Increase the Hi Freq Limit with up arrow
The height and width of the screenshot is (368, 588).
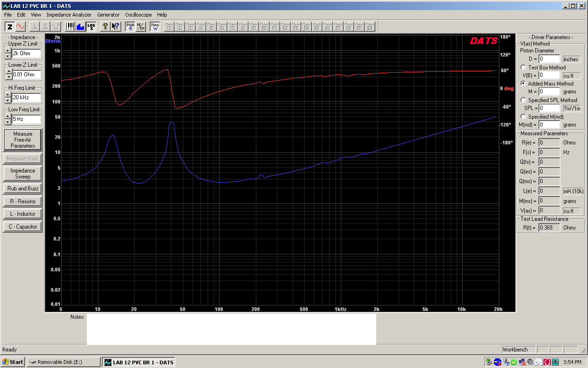point(8,95)
